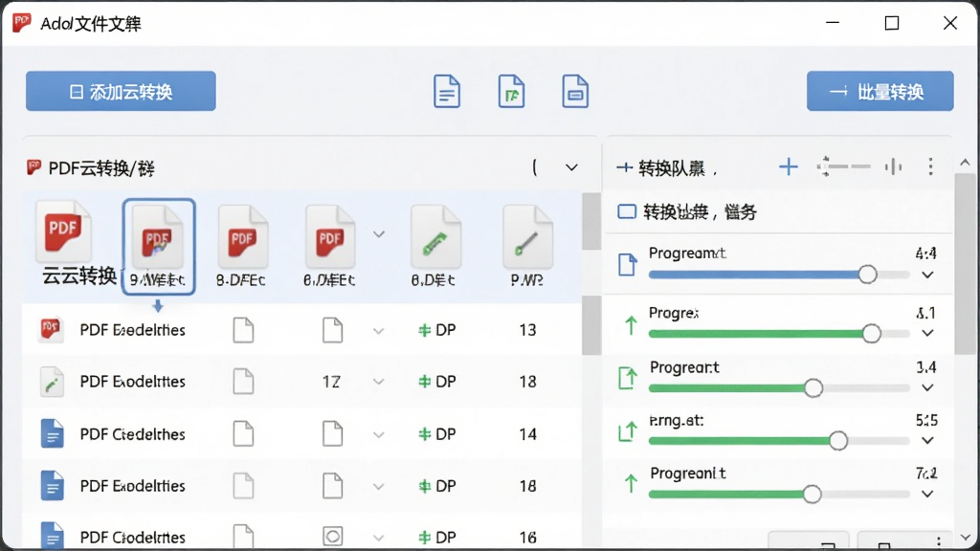Click the green upload icon beside Progreart

[628, 378]
